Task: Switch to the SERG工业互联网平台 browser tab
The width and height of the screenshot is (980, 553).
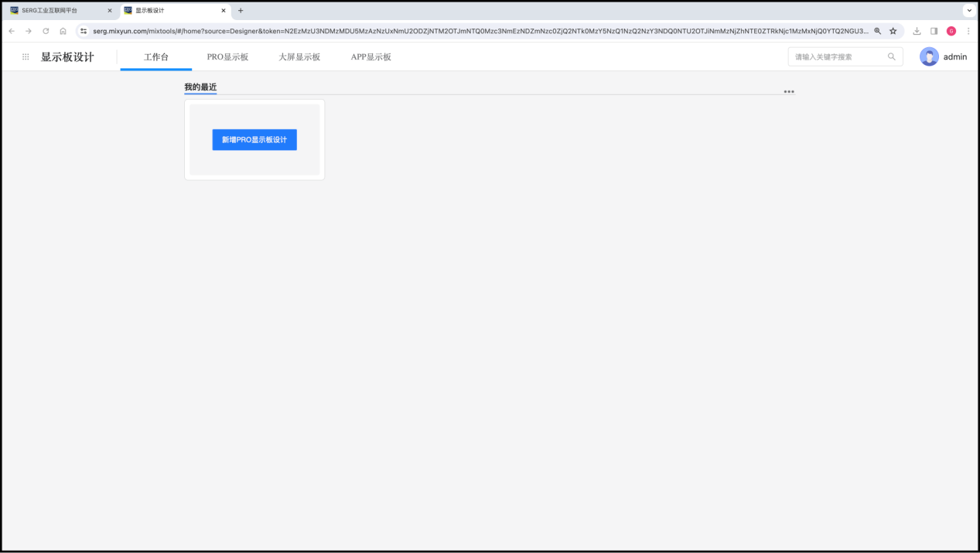Action: (54, 11)
